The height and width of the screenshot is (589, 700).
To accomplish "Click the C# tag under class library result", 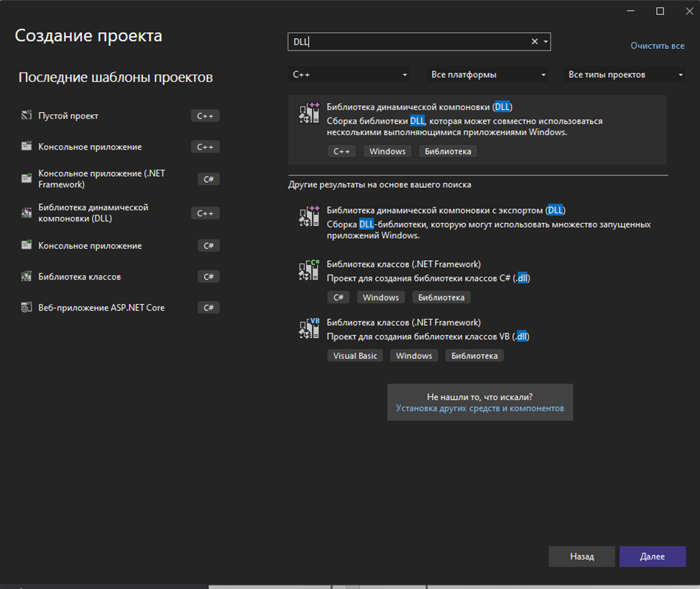I will [x=339, y=297].
